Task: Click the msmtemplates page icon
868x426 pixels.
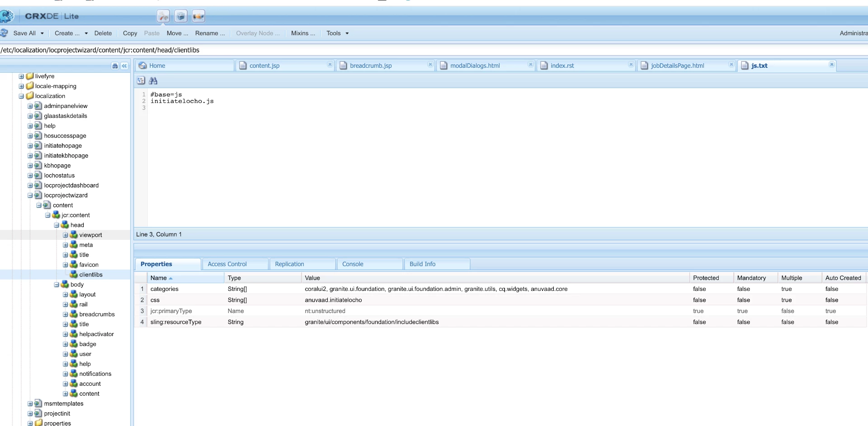Action: click(x=38, y=403)
